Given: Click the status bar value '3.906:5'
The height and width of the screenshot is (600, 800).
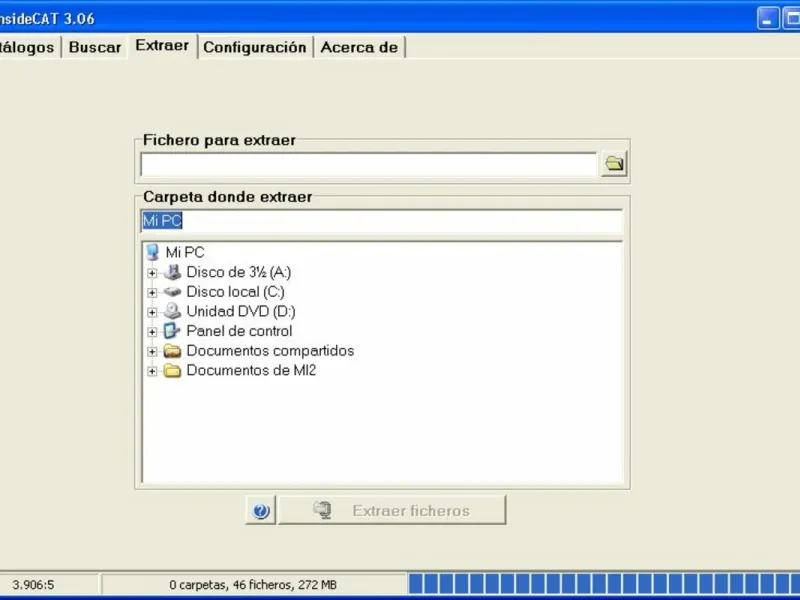Looking at the screenshot, I should 33,585.
